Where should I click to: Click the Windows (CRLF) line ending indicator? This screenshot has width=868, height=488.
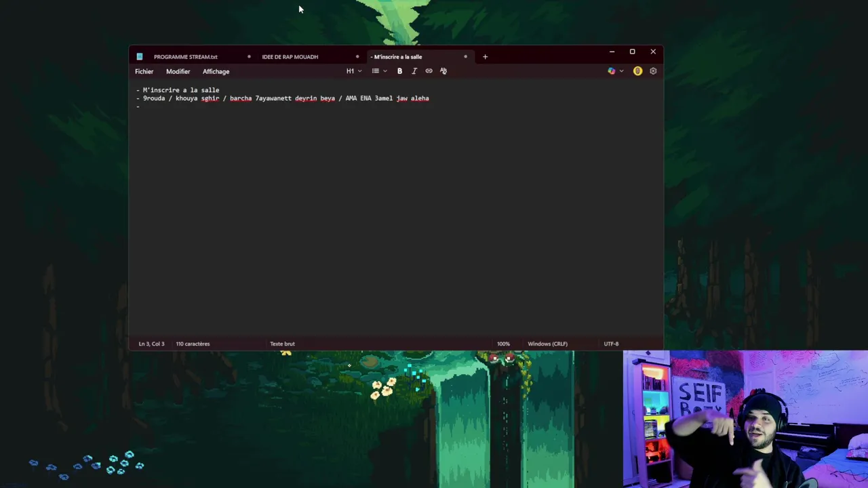coord(547,344)
